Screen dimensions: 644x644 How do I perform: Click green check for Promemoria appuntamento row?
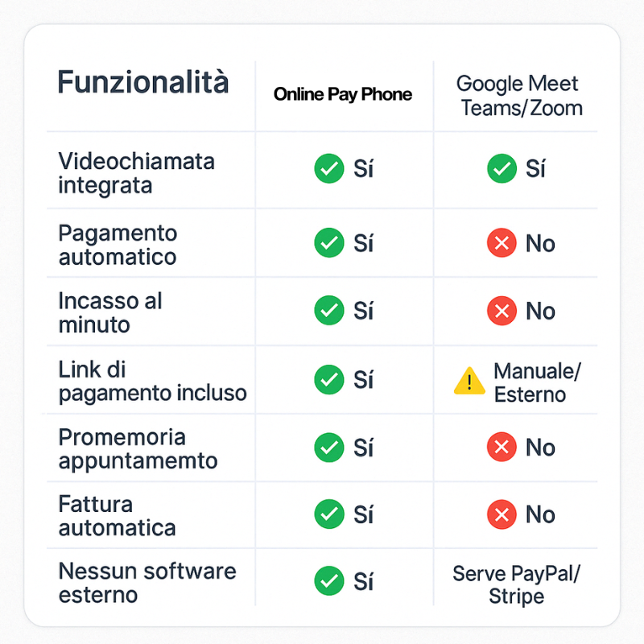pyautogui.click(x=329, y=448)
